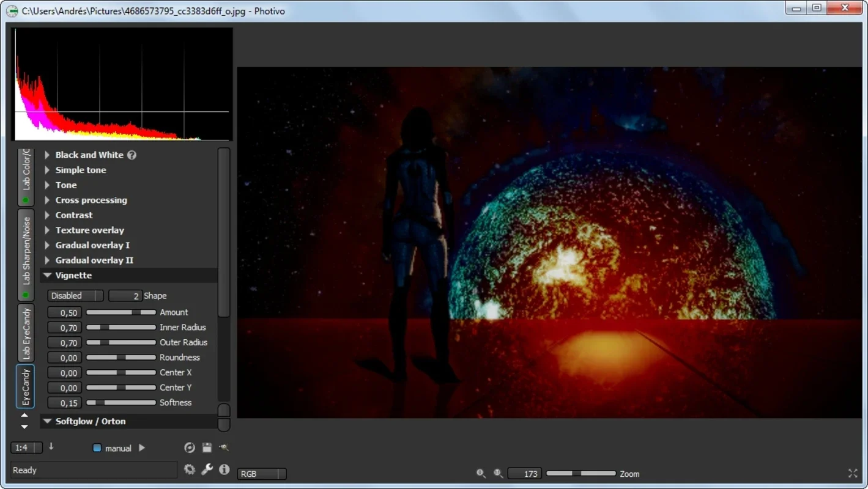Image resolution: width=868 pixels, height=489 pixels.
Task: Click the Softness slider
Action: pos(121,403)
